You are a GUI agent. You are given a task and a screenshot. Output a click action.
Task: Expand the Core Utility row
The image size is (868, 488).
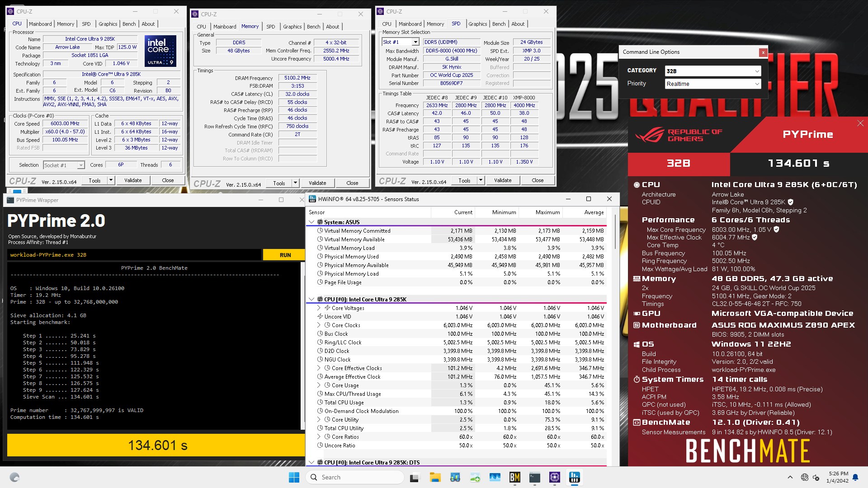tap(319, 420)
